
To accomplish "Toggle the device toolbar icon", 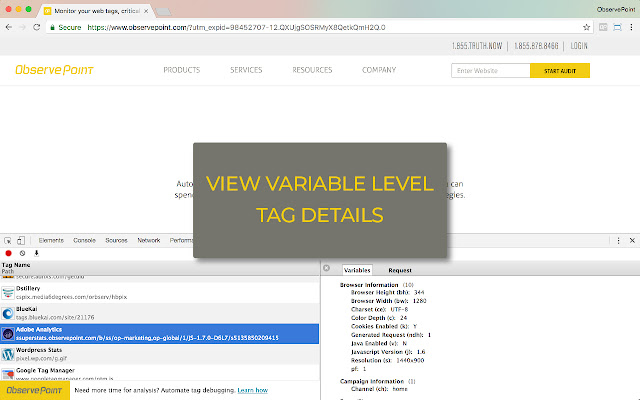I will click(x=21, y=240).
